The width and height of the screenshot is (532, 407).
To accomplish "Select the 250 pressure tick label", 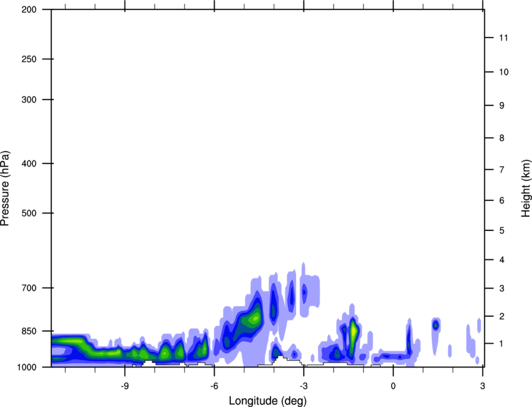I will pyautogui.click(x=29, y=59).
